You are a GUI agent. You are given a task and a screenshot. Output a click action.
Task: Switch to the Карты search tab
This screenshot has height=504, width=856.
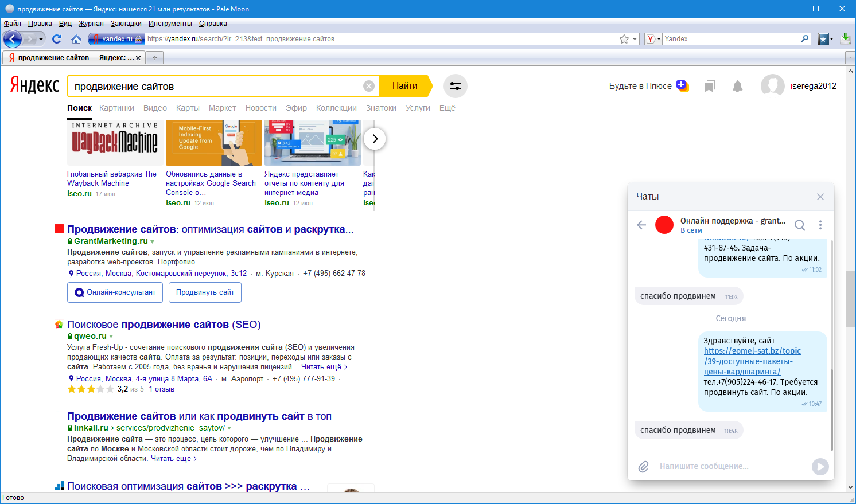188,108
